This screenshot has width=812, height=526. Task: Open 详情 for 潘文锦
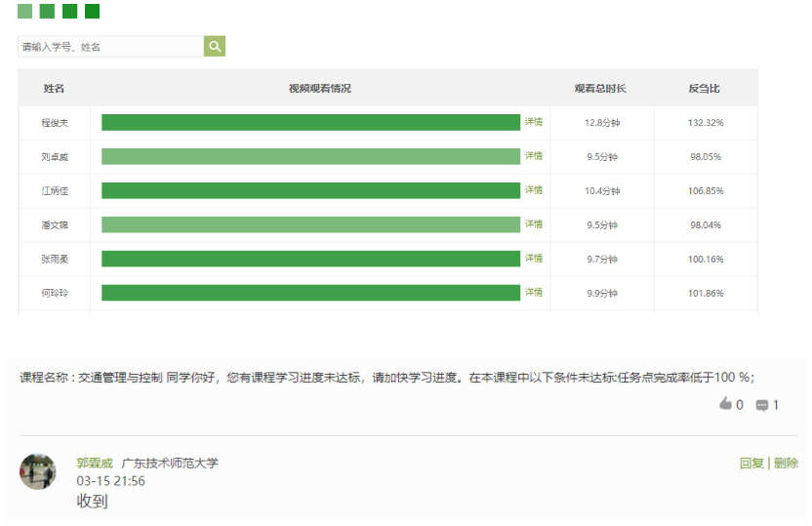point(534,224)
